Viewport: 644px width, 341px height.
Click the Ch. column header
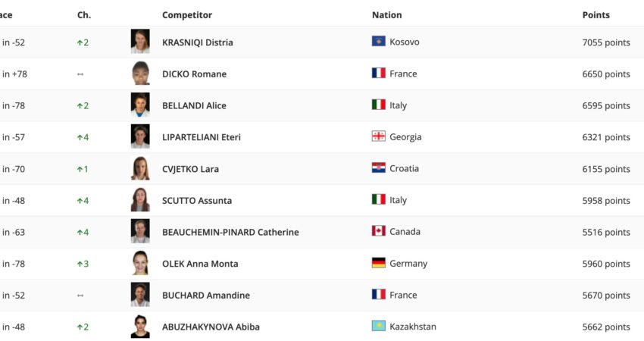[x=84, y=15]
